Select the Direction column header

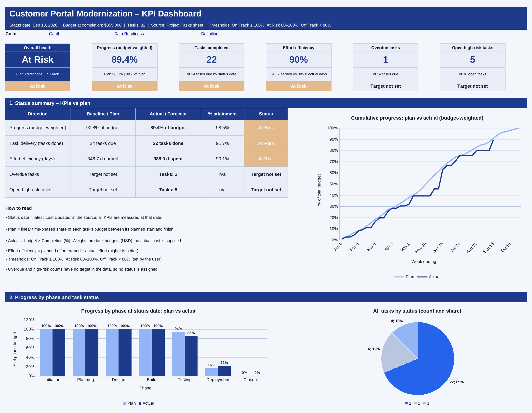pos(38,114)
